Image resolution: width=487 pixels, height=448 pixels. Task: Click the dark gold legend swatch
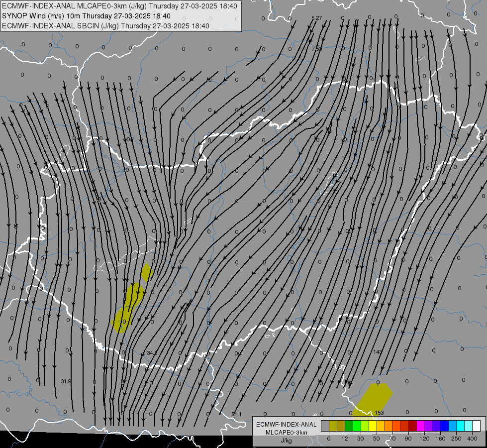coord(341,426)
